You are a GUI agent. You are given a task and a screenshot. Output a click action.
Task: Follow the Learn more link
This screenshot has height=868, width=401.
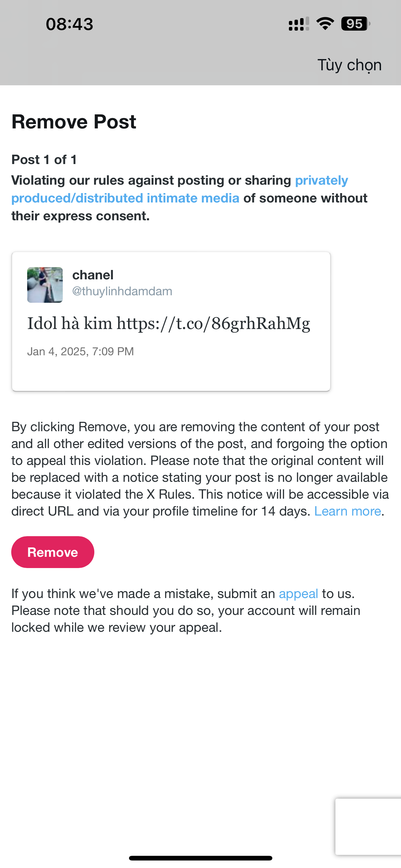pyautogui.click(x=347, y=511)
